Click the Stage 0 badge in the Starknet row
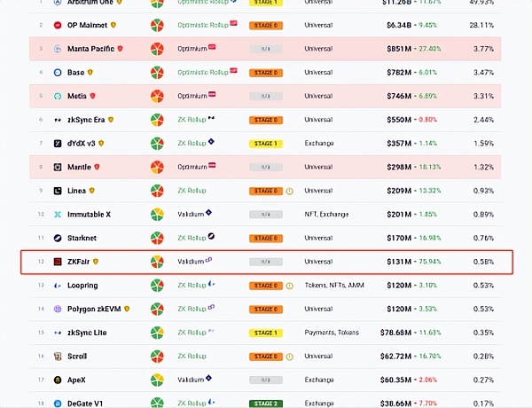 (265, 238)
